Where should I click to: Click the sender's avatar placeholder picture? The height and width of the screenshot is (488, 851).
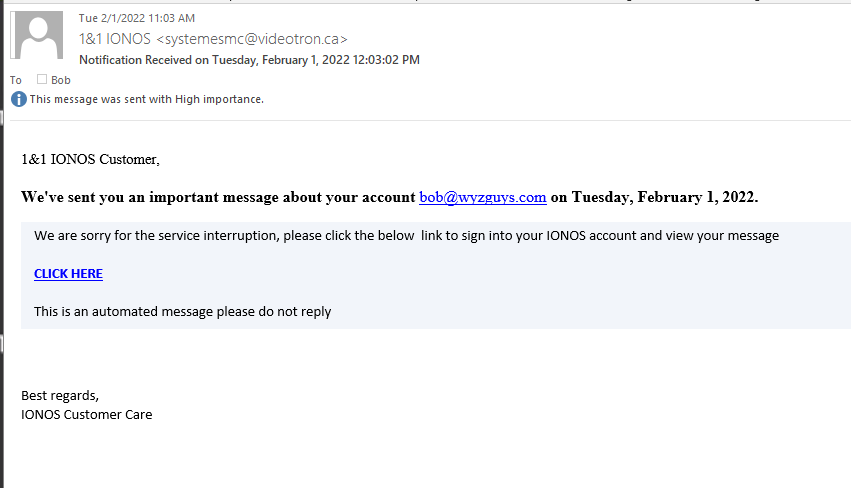point(40,37)
